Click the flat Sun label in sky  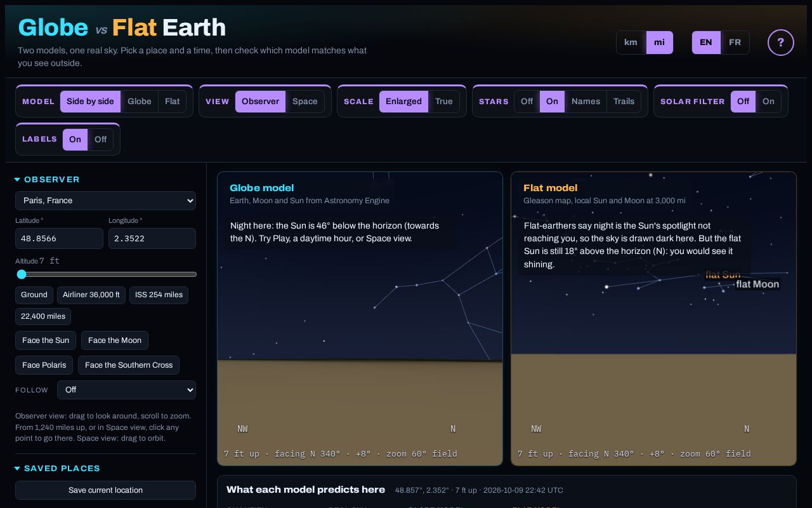click(723, 275)
